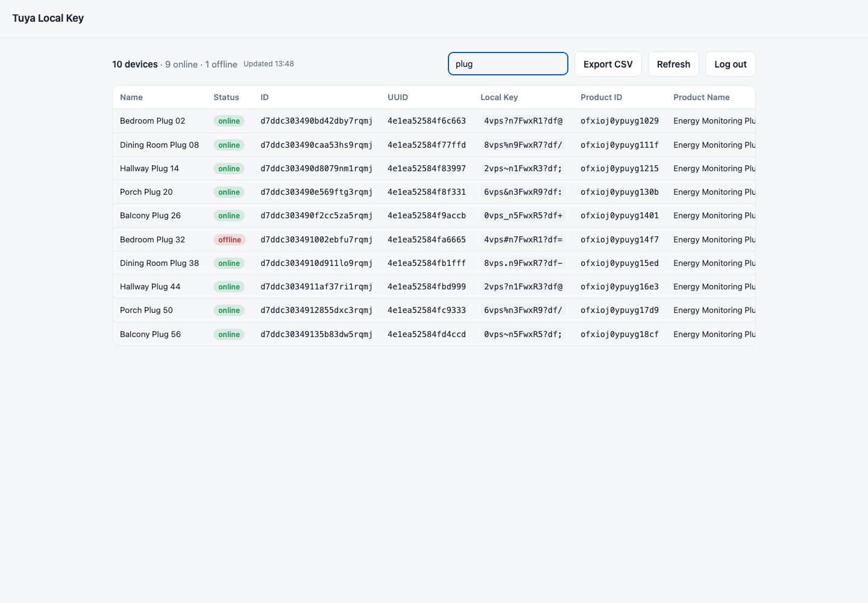Click the online badge for Dining Room Plug 38
The width and height of the screenshot is (868, 603).
[229, 263]
